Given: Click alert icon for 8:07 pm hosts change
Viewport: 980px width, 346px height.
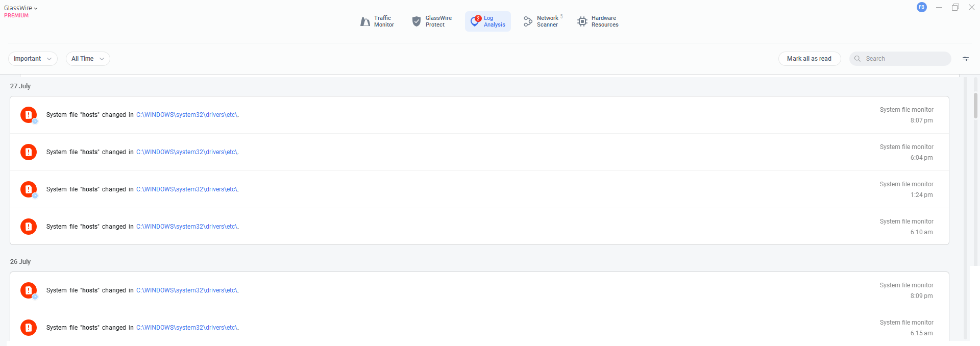Looking at the screenshot, I should coord(29,115).
